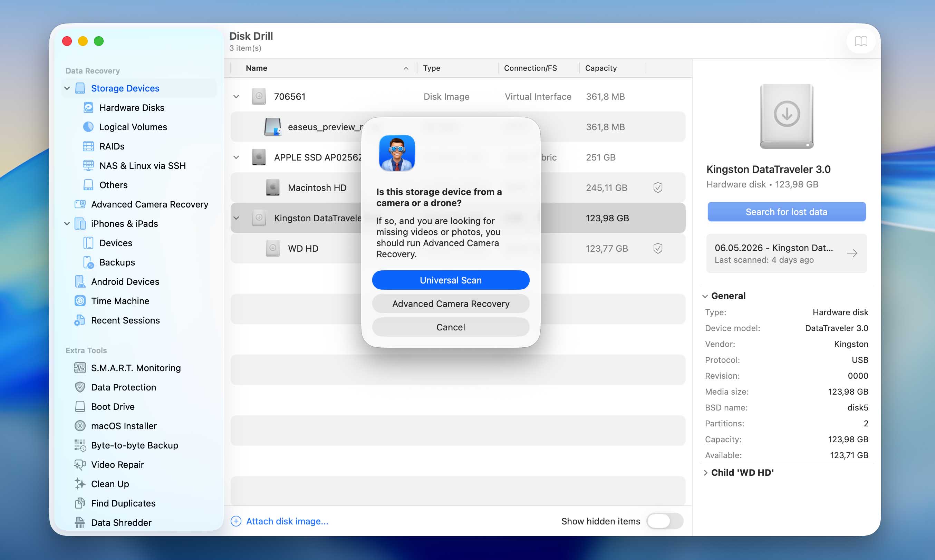This screenshot has height=560, width=935.
Task: Open Clean Up tool icon
Action: click(x=80, y=484)
